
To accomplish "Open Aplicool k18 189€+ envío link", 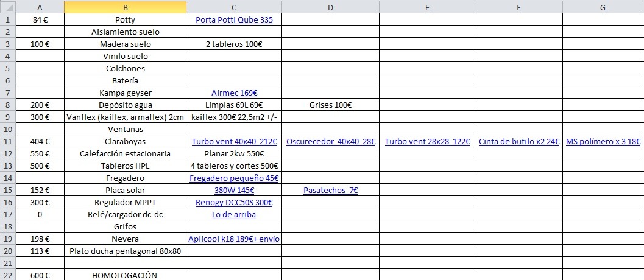I will coord(234,239).
